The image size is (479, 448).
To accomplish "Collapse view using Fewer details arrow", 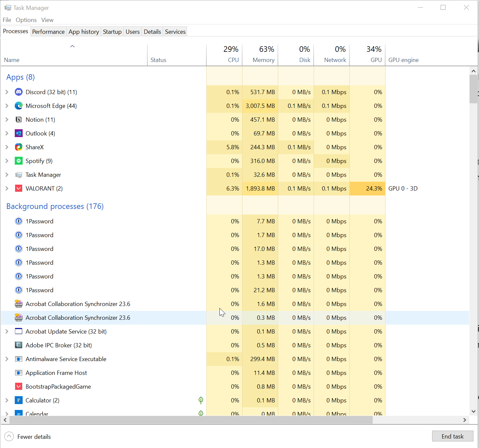I will [x=9, y=437].
